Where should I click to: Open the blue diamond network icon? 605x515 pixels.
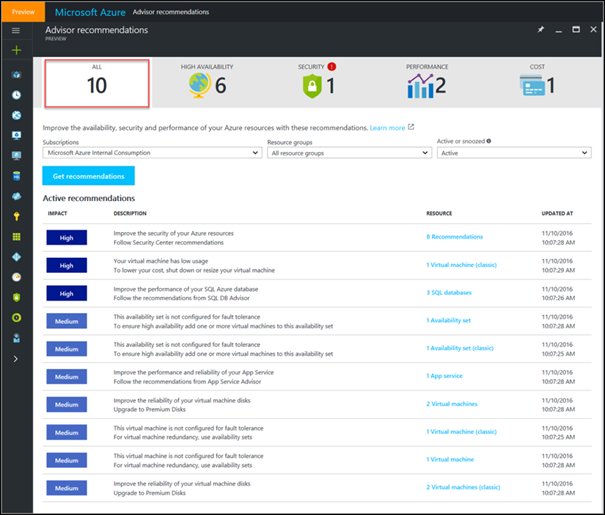coord(16,257)
